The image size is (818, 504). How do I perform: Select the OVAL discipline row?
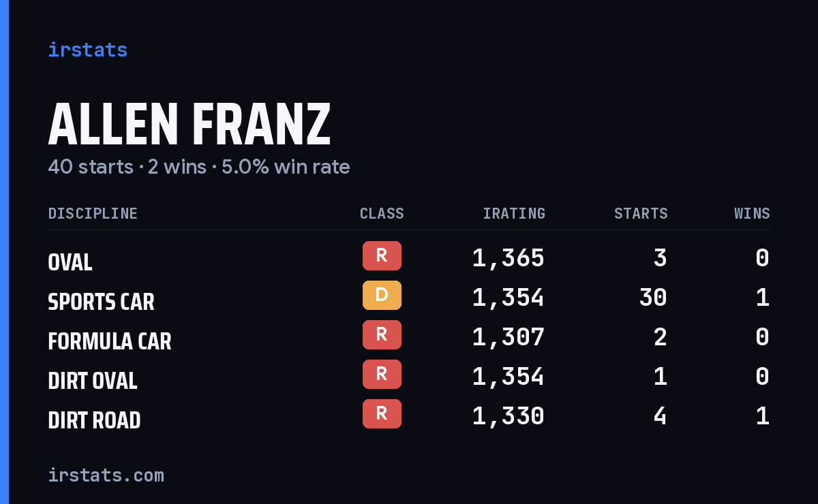point(409,258)
